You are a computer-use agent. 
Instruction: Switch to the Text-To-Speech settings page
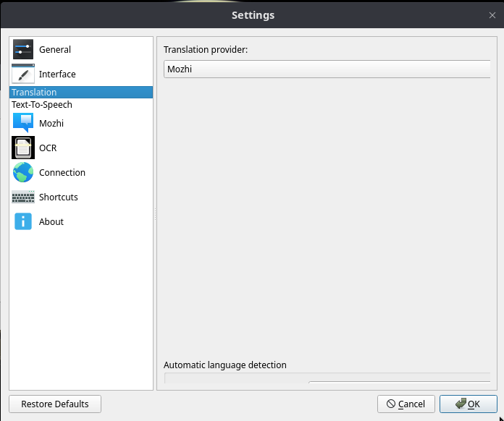[x=42, y=105]
